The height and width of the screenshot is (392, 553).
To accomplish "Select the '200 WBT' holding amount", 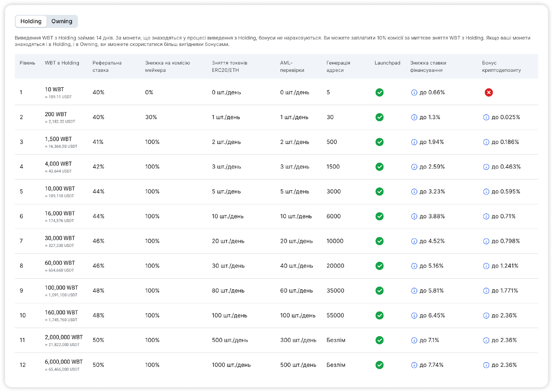I will point(56,114).
